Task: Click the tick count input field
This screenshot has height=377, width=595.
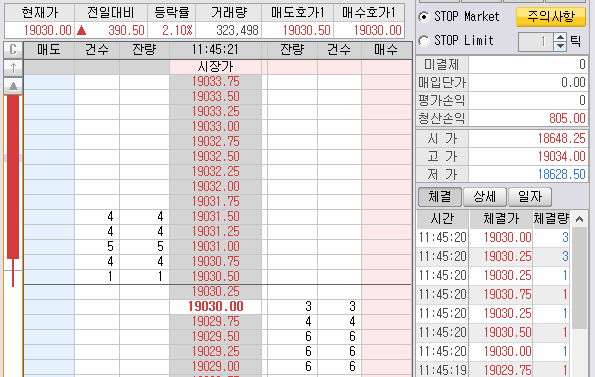Action: coord(536,42)
